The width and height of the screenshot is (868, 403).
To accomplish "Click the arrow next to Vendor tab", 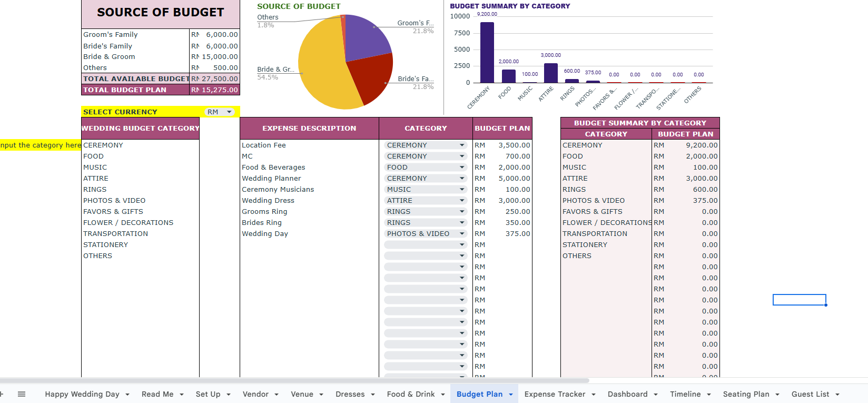I will coord(277,395).
